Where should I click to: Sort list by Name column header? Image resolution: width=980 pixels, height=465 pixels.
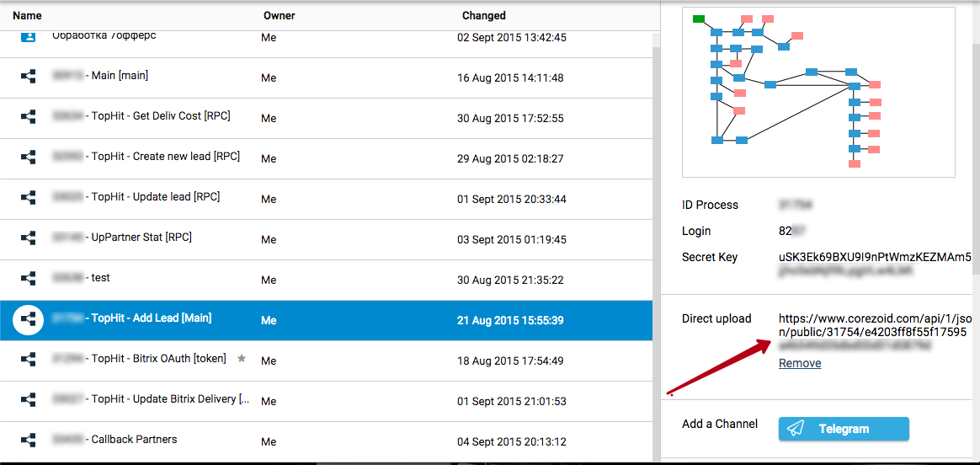(x=27, y=15)
